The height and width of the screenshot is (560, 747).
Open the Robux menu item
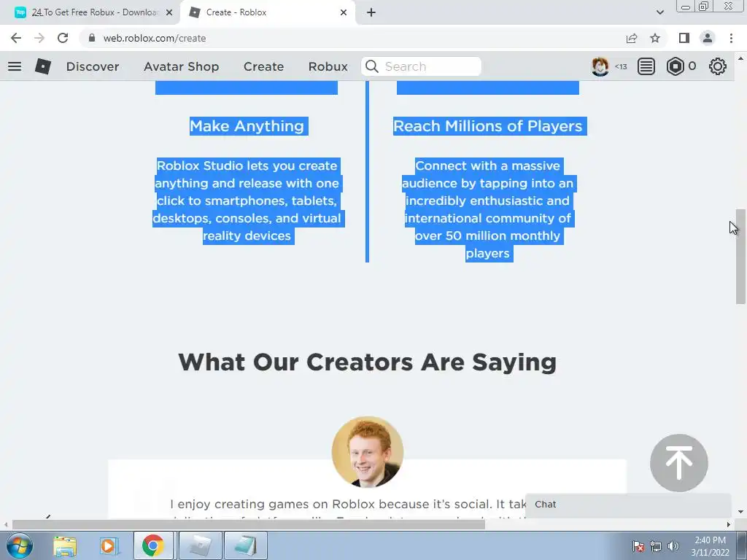point(328,66)
